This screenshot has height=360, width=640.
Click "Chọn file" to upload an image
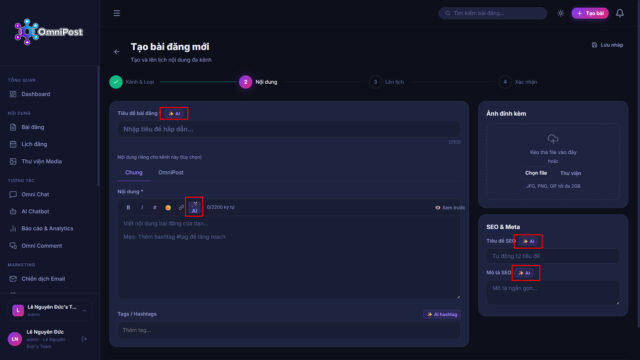(x=536, y=173)
